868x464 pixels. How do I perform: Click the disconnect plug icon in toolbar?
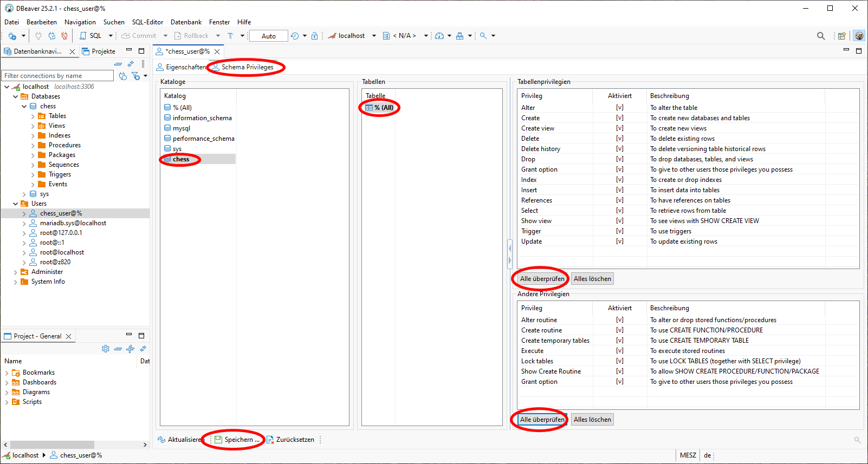click(64, 36)
